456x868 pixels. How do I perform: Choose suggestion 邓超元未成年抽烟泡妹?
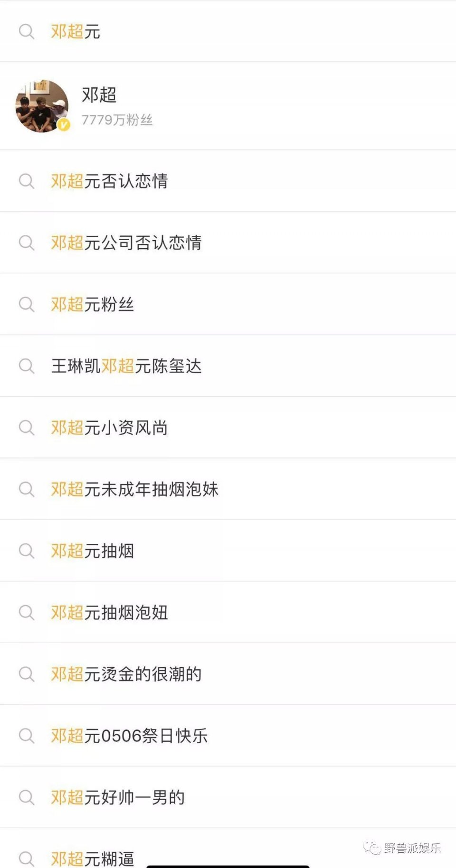tap(228, 489)
